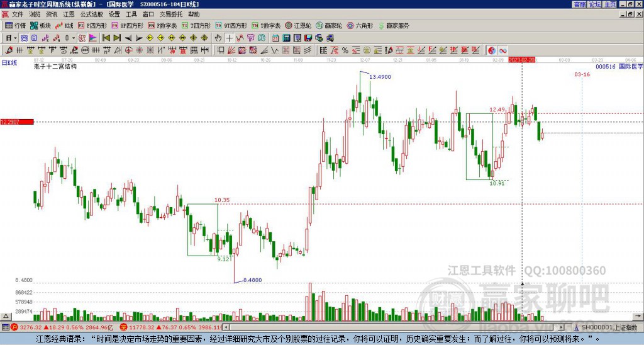Open the 设置 menu
The image size is (644, 345).
114,14
